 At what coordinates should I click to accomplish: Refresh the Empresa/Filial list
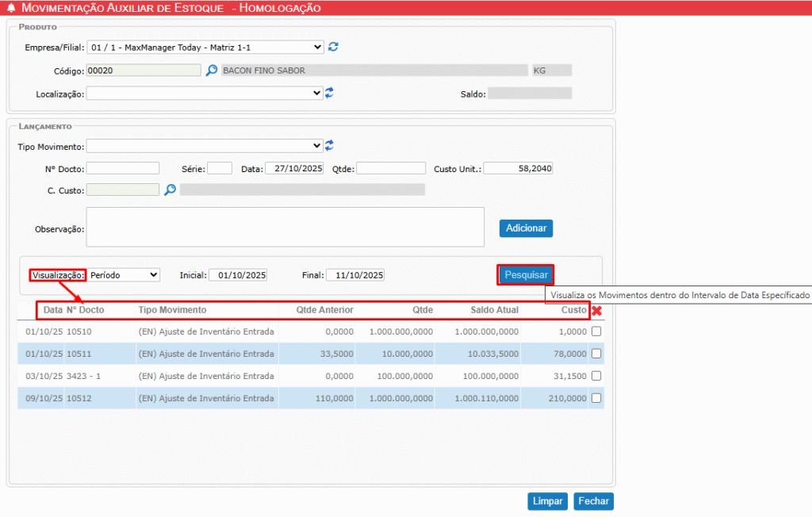(334, 47)
